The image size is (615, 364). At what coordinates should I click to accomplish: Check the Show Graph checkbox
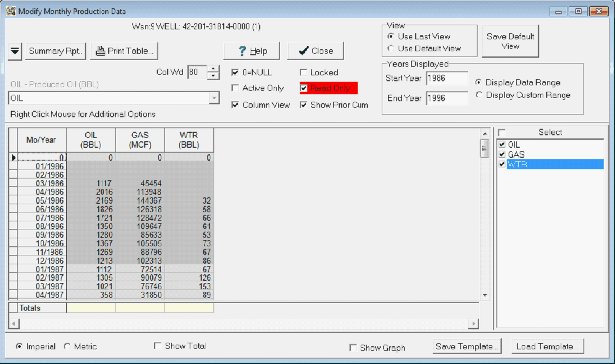(x=353, y=348)
